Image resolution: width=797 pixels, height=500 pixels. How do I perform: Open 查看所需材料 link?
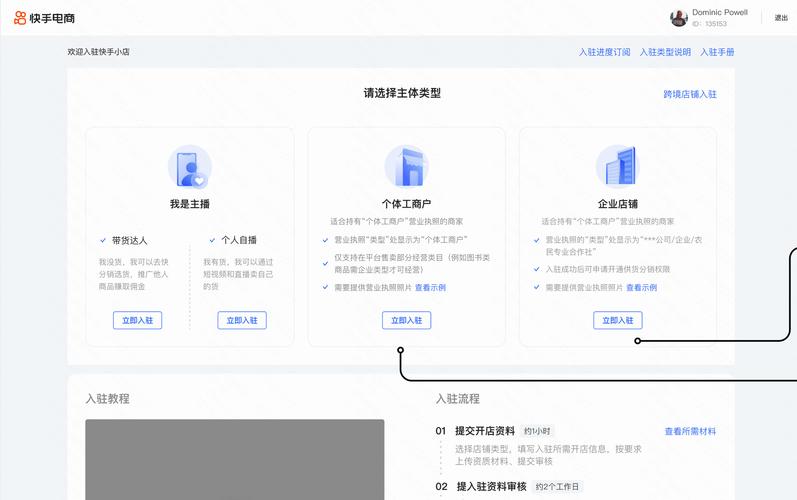point(690,432)
